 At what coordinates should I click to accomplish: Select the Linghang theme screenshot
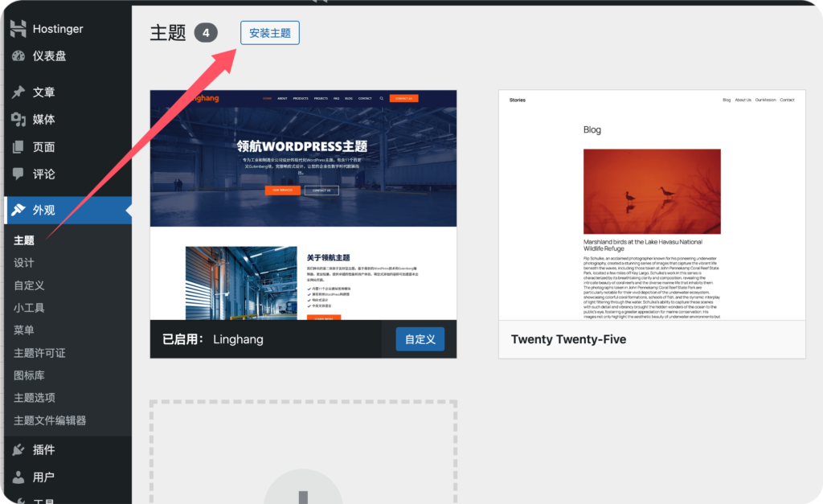coord(303,205)
